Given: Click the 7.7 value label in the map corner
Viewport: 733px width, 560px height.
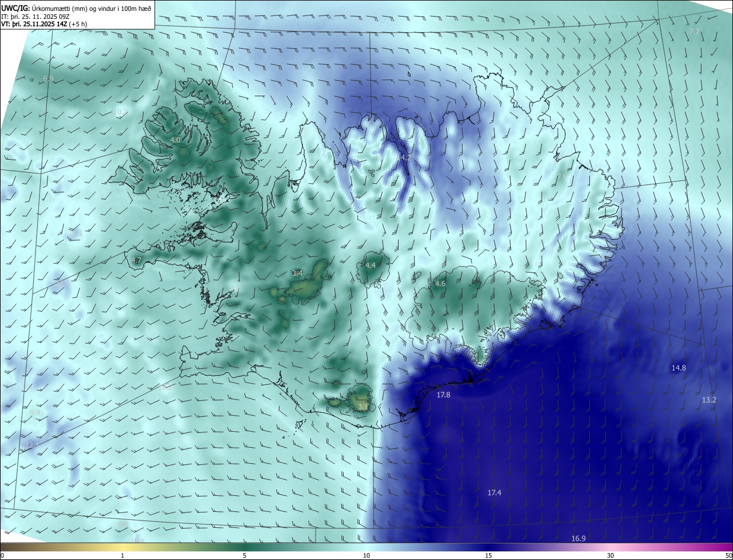Looking at the screenshot, I should [695, 32].
